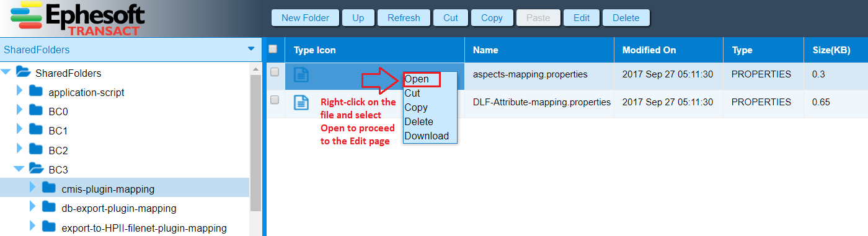This screenshot has height=236, width=868.
Task: Click the toolbar Delete button
Action: [x=626, y=18]
